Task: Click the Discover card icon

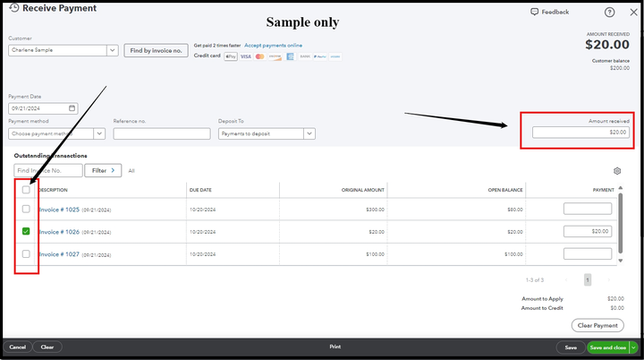Action: [x=275, y=56]
